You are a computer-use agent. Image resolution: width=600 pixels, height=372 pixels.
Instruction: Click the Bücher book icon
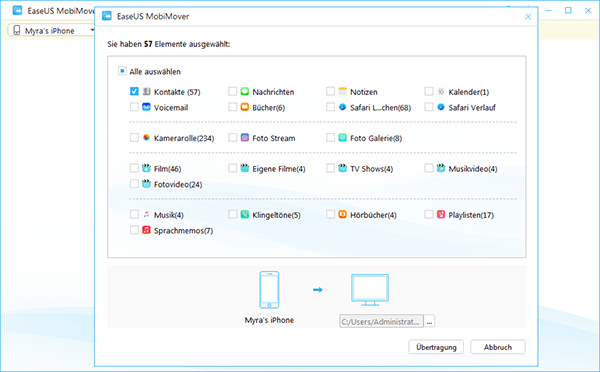pos(245,107)
